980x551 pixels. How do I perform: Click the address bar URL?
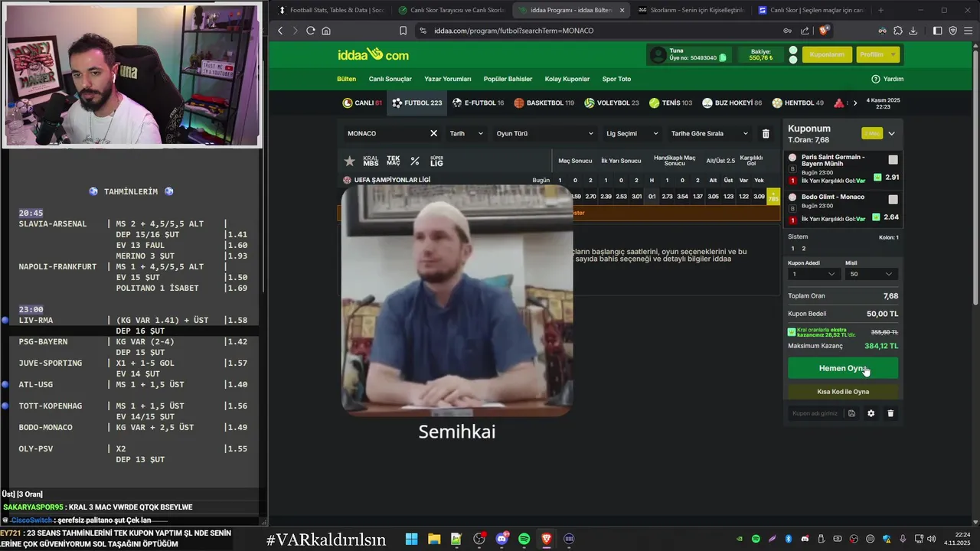tap(514, 31)
